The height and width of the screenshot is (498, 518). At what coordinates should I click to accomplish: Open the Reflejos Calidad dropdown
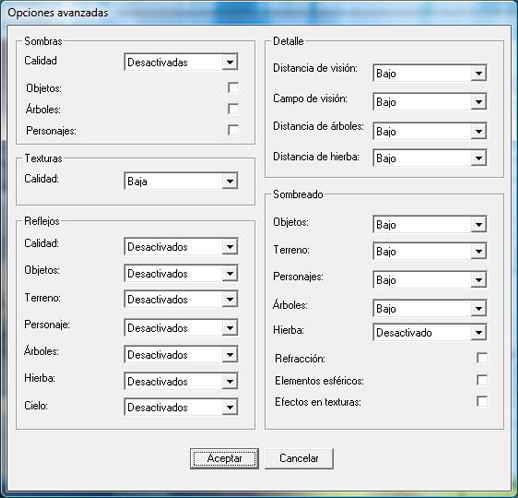point(181,247)
